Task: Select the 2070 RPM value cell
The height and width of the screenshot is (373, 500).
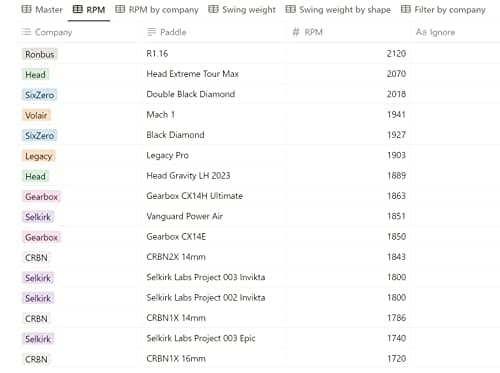Action: coord(350,74)
